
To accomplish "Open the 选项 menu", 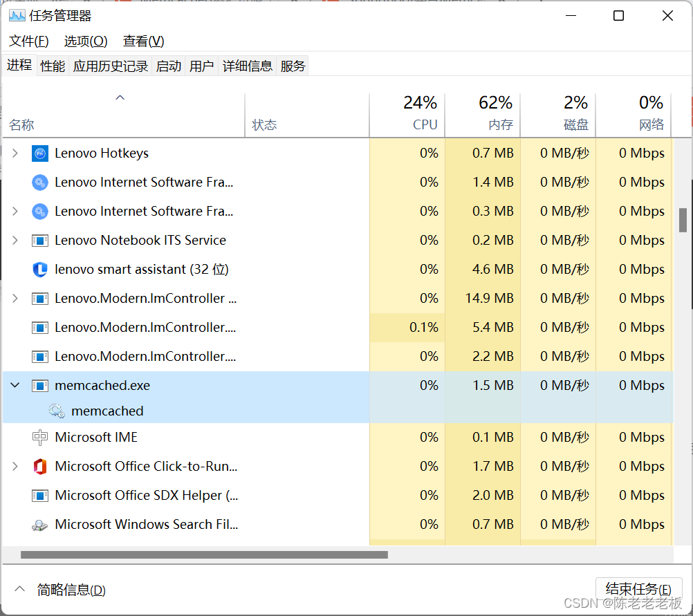I will coord(85,41).
